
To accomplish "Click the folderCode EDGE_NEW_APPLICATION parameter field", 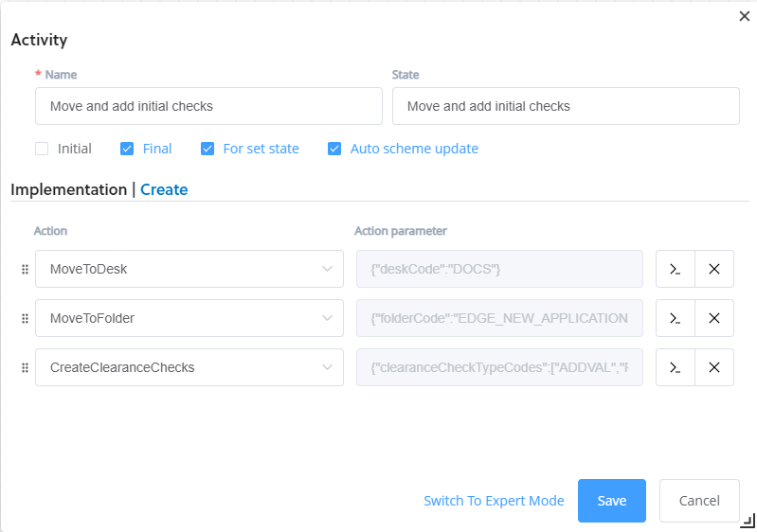I will click(x=499, y=318).
